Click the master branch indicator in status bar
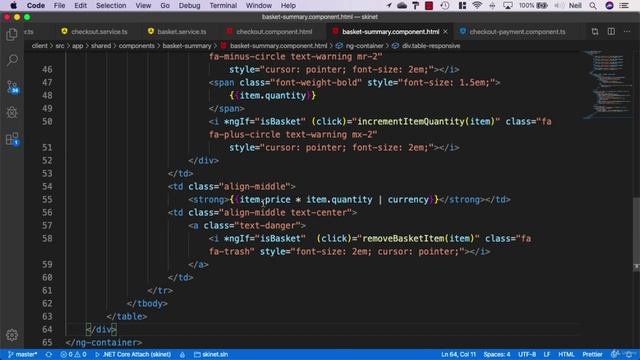Image resolution: width=640 pixels, height=360 pixels. pyautogui.click(x=23, y=354)
